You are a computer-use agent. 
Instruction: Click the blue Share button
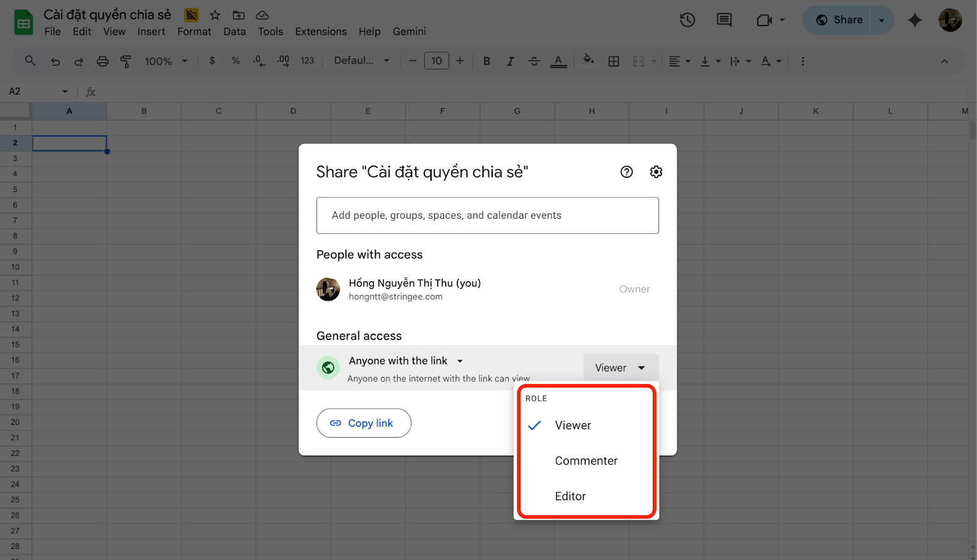(x=840, y=20)
